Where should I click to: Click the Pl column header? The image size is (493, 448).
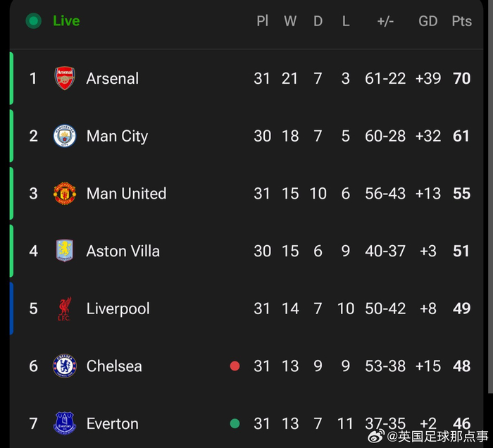click(262, 21)
